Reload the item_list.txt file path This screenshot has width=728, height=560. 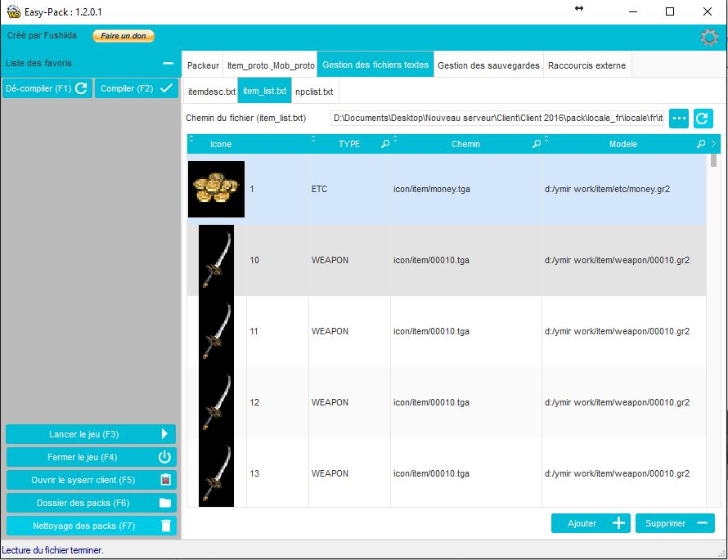[x=703, y=119]
